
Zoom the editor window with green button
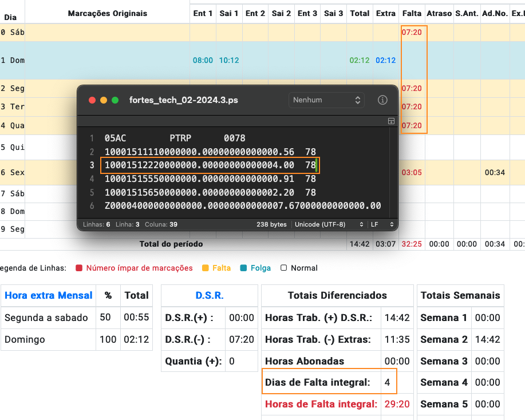coord(115,100)
